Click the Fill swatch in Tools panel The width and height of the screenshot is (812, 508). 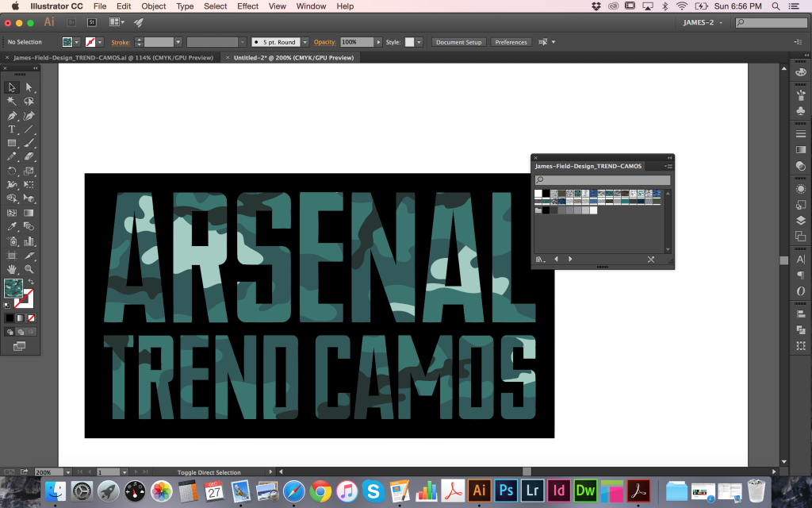click(x=13, y=288)
